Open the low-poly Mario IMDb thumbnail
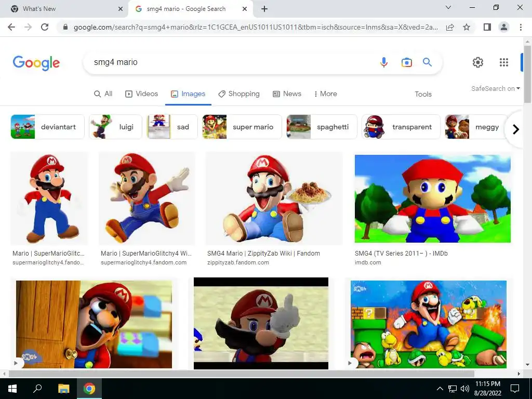This screenshot has height=399, width=532. point(433,198)
